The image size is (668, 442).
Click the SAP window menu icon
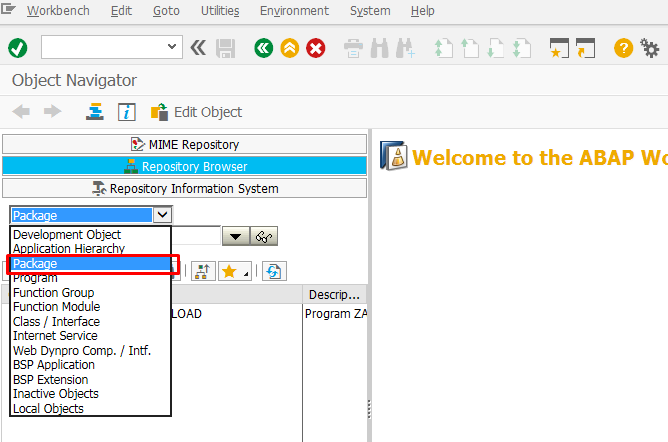pyautogui.click(x=8, y=9)
